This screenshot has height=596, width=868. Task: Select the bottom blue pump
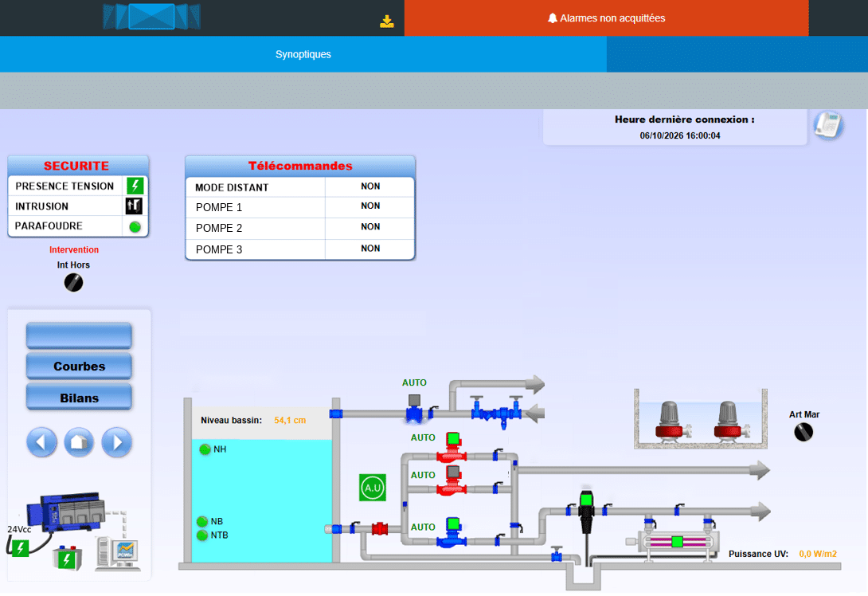(x=452, y=533)
